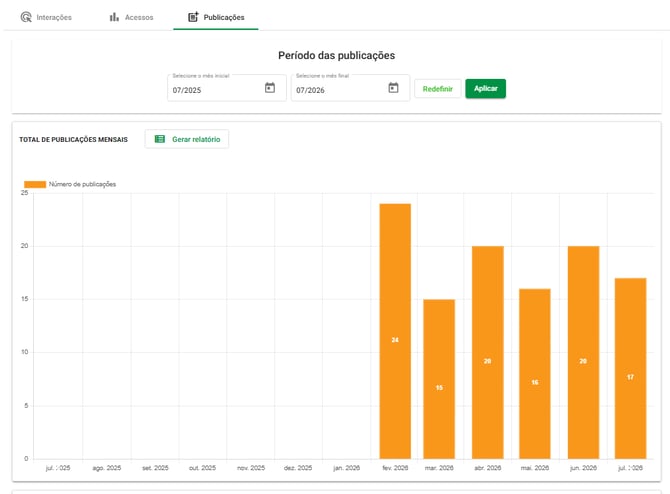Viewport: 670px width, 494px height.
Task: Click the initial month field 07/2025
Action: coord(227,88)
